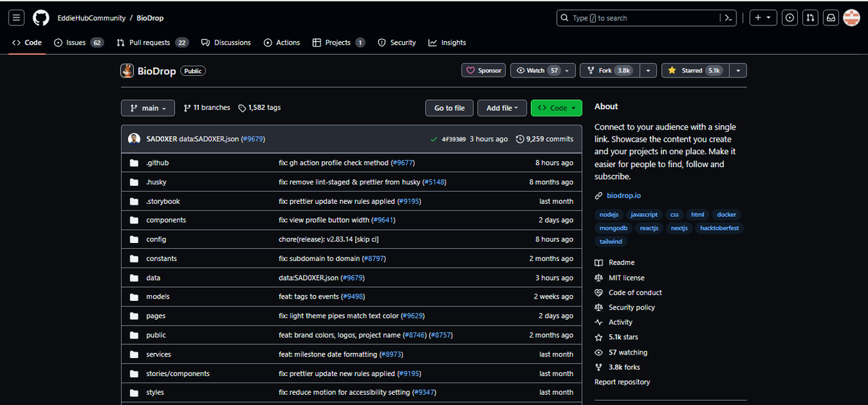This screenshot has width=868, height=405.
Task: Open the 11 branches link
Action: [x=207, y=108]
